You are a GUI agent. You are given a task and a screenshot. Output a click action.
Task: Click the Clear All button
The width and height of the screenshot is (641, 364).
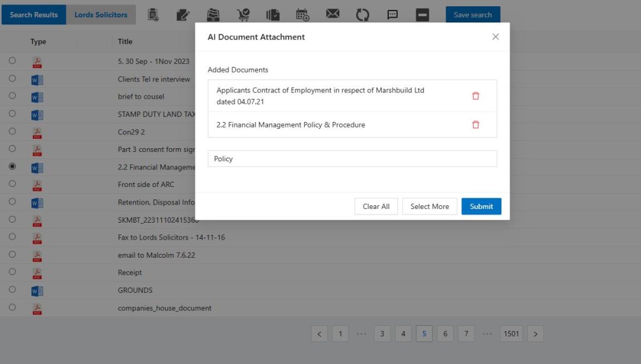coord(376,206)
